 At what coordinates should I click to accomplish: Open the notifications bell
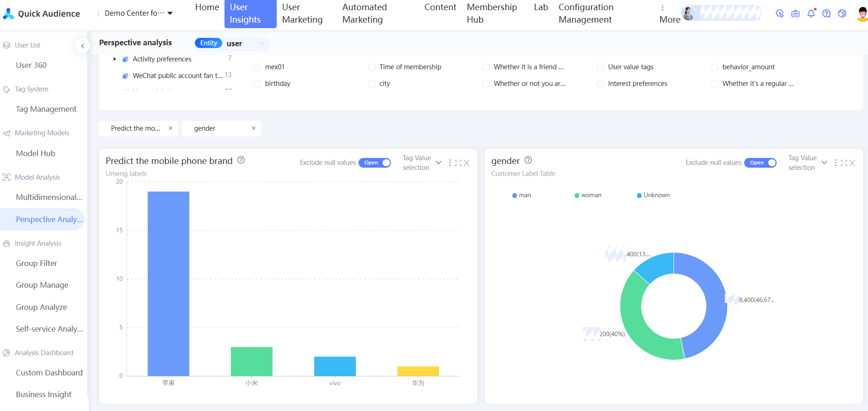click(x=811, y=13)
